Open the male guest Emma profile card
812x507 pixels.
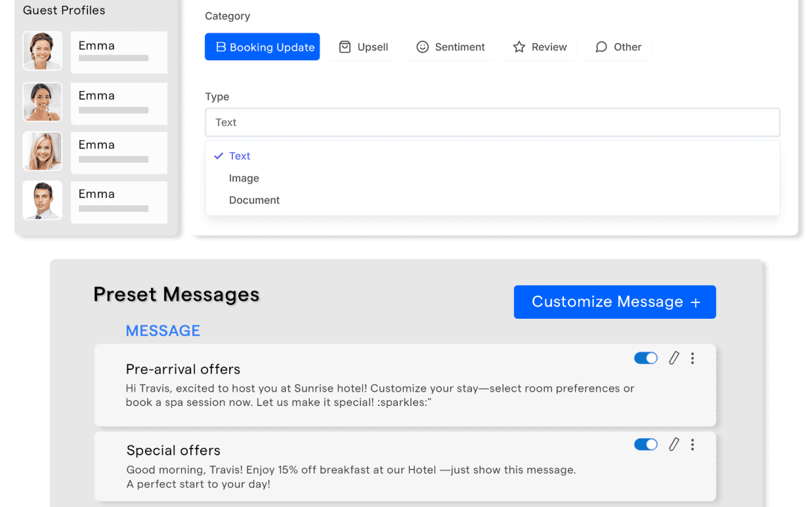tap(119, 201)
